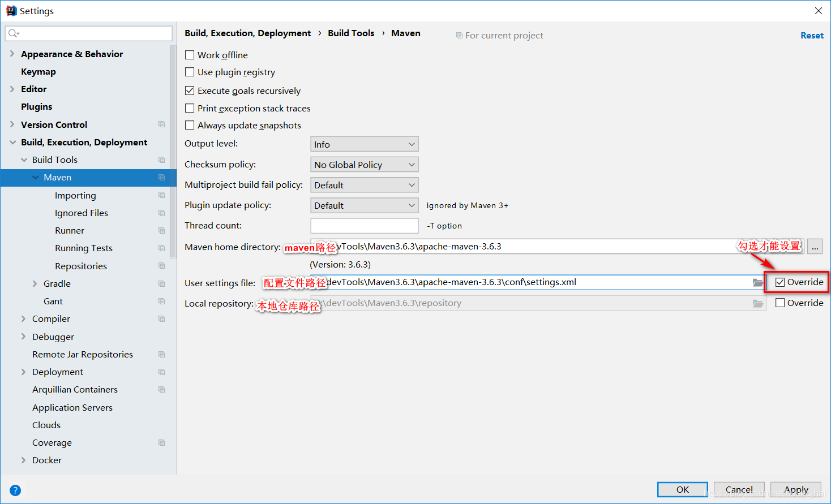Click project-level icon next to Ignored Files

coord(162,213)
